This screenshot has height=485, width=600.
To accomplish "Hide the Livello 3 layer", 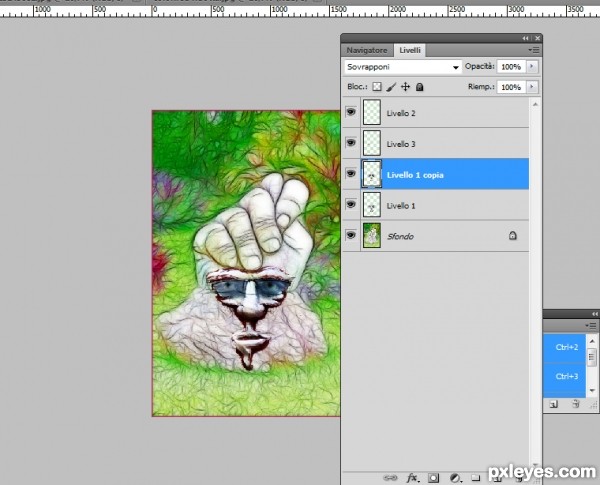I will [351, 143].
